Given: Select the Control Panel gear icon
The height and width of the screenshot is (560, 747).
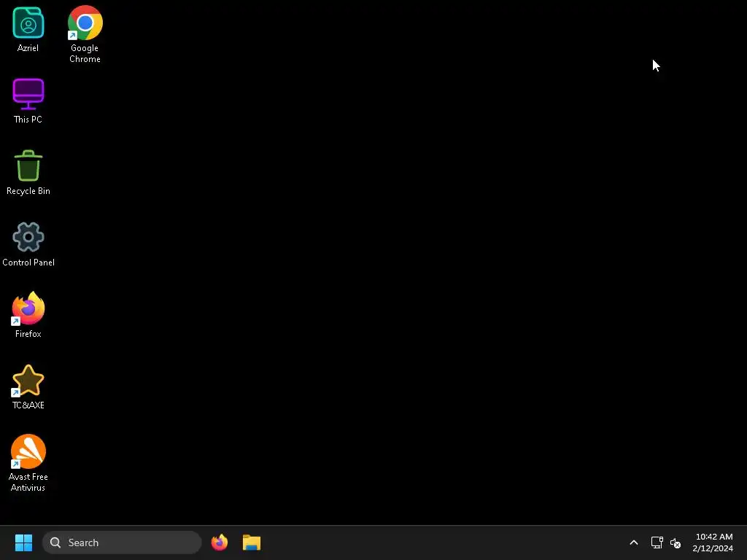Looking at the screenshot, I should 28,237.
